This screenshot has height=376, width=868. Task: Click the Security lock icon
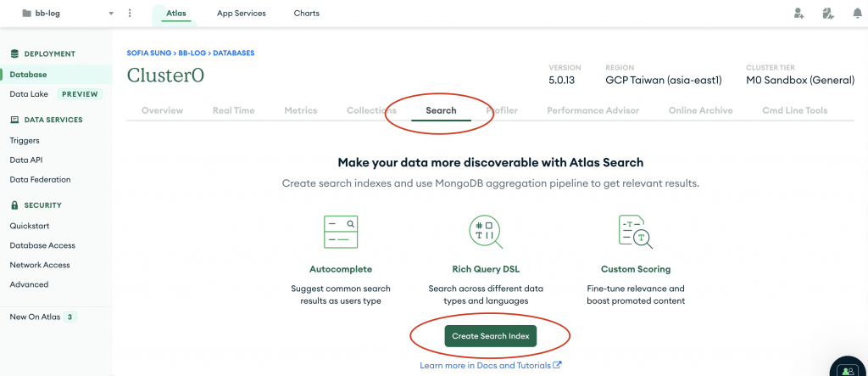15,205
